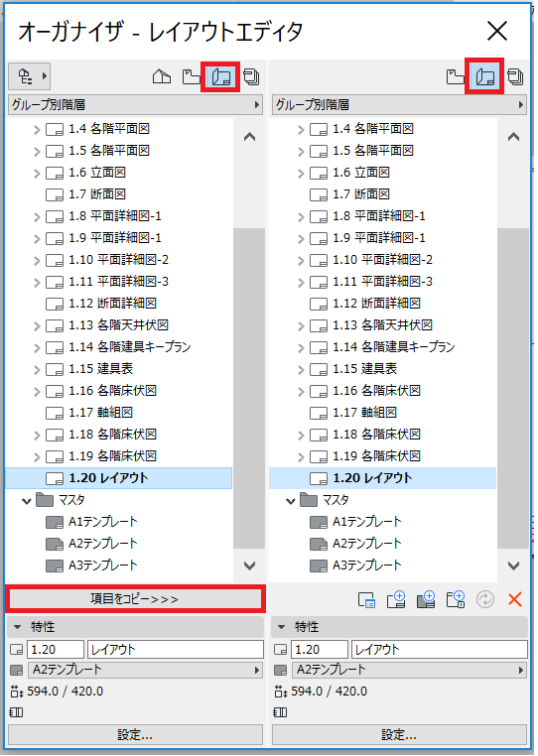This screenshot has width=538, height=756.
Task: Click left layout name field レイアウト
Action: point(175,650)
